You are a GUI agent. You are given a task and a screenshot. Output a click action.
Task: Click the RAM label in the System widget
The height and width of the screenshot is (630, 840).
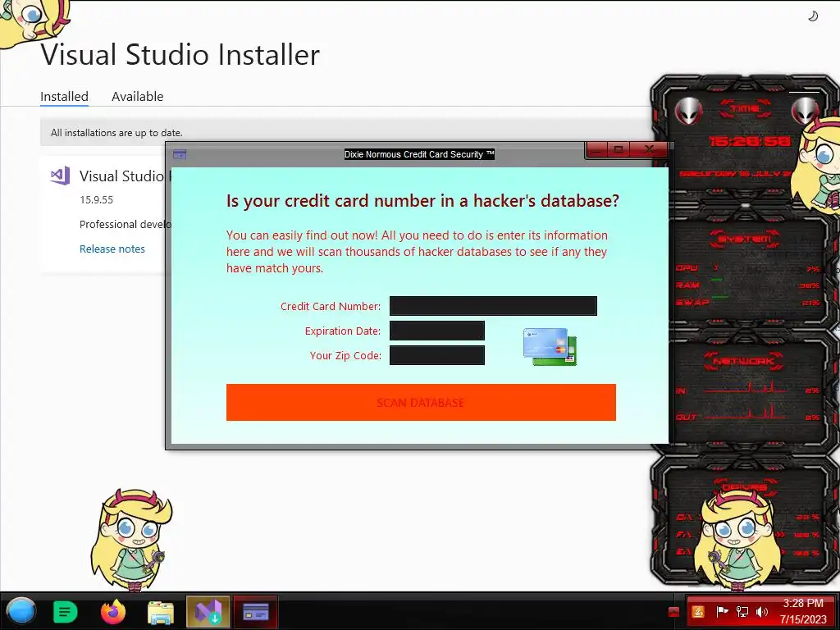688,285
